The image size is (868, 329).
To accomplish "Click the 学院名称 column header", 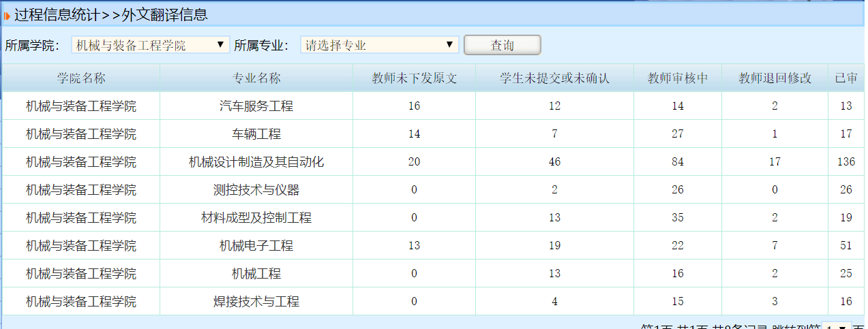I will pyautogui.click(x=81, y=78).
